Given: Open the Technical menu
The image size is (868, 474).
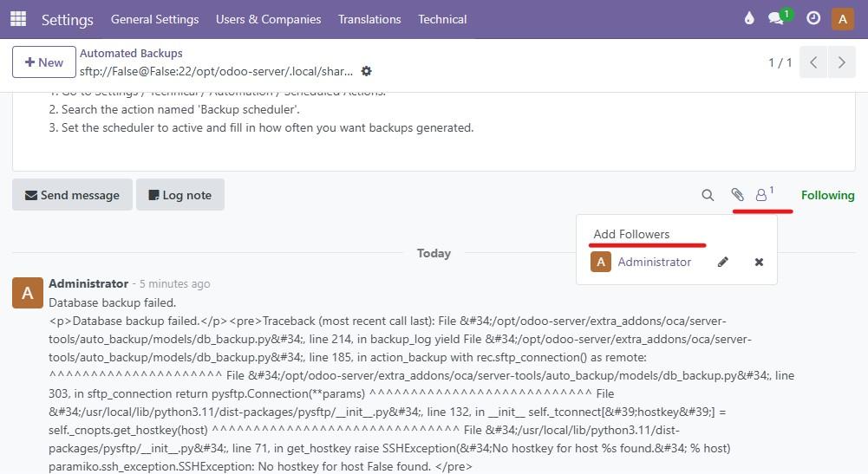Looking at the screenshot, I should coord(442,19).
